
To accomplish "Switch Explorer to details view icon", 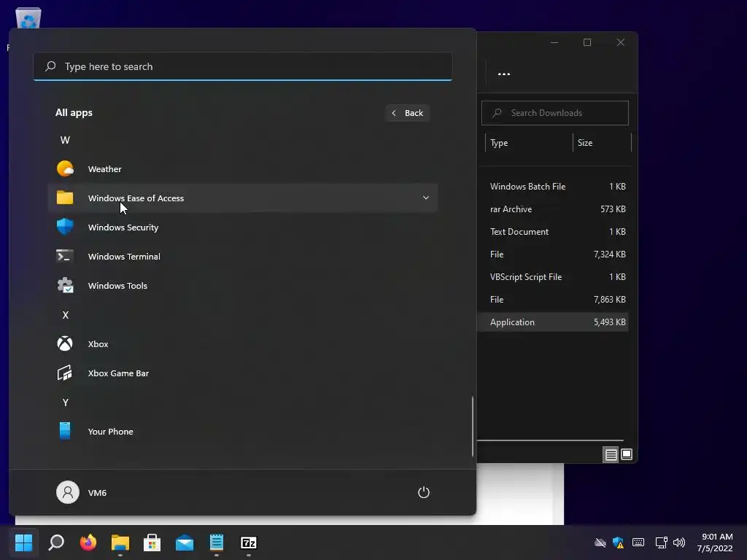I will point(611,454).
